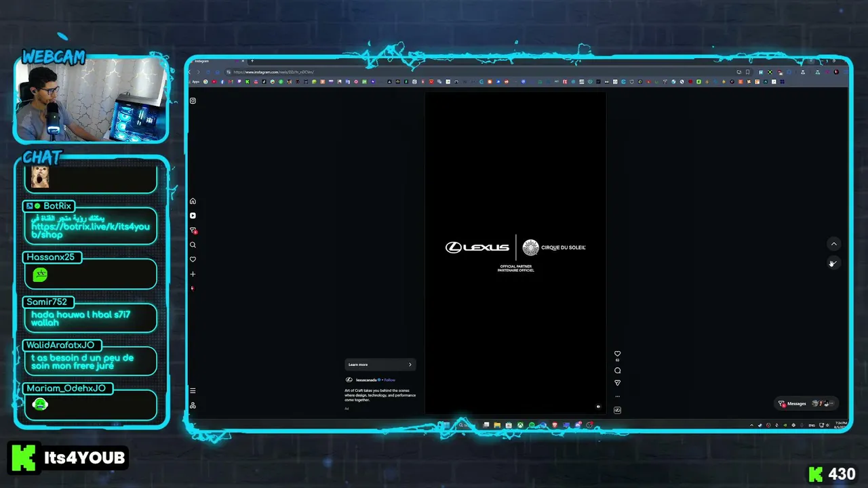
Task: Open the botrix.live shop link in chat
Action: point(90,230)
